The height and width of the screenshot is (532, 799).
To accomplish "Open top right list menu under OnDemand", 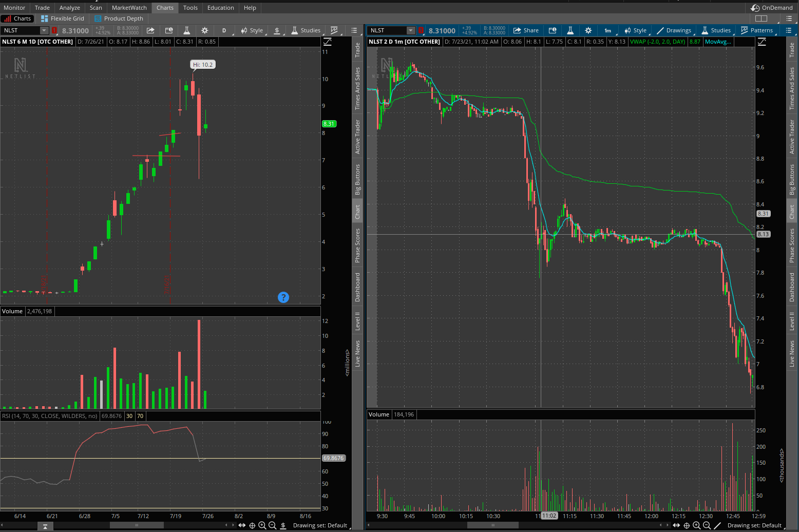I will (789, 18).
